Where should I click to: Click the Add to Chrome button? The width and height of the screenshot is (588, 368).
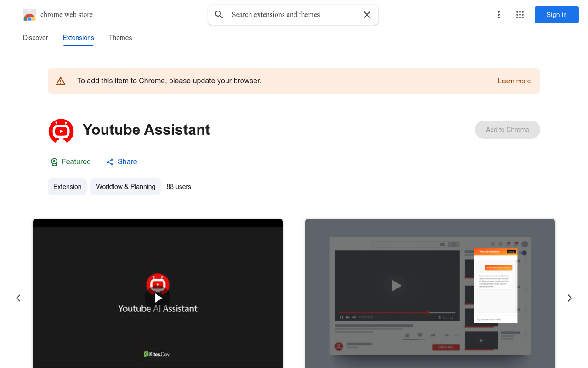[x=508, y=130]
